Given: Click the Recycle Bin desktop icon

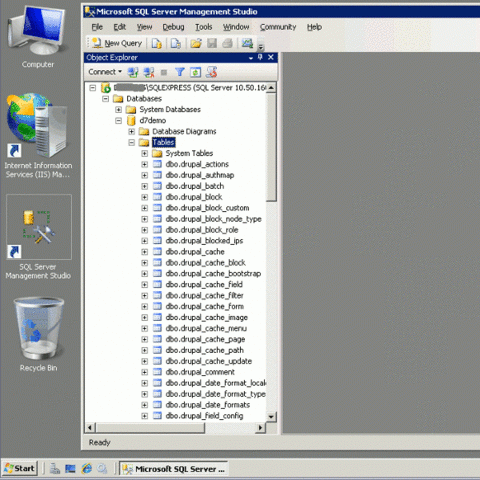Looking at the screenshot, I should [38, 334].
